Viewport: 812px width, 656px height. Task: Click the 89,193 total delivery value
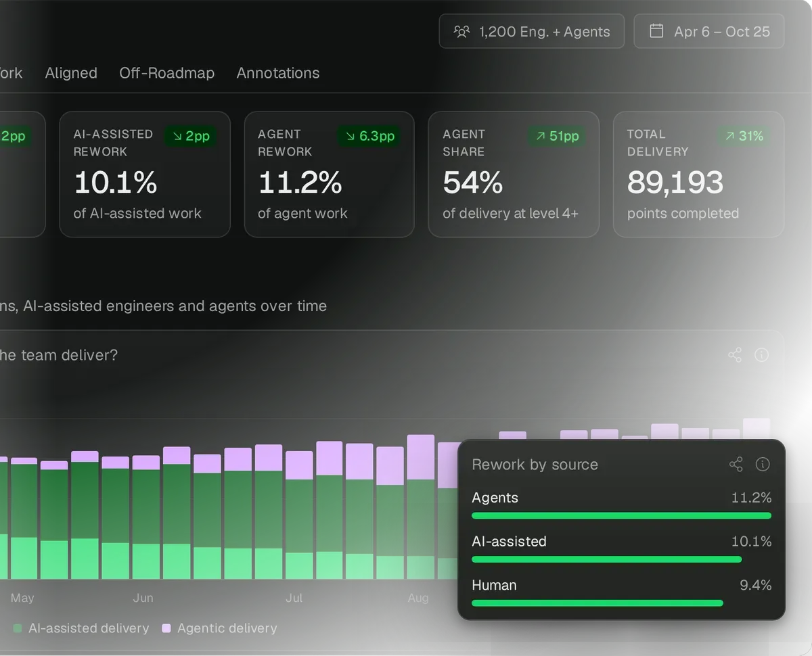click(675, 182)
